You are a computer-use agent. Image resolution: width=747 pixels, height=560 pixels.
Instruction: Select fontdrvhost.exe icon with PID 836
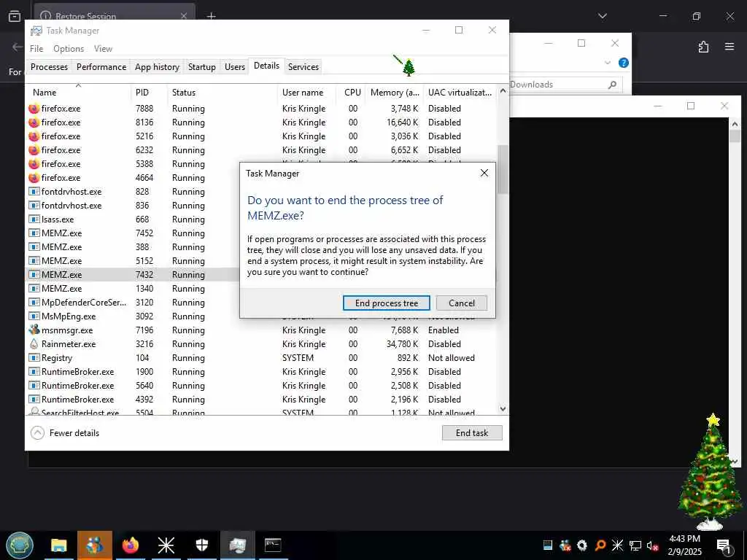34,205
